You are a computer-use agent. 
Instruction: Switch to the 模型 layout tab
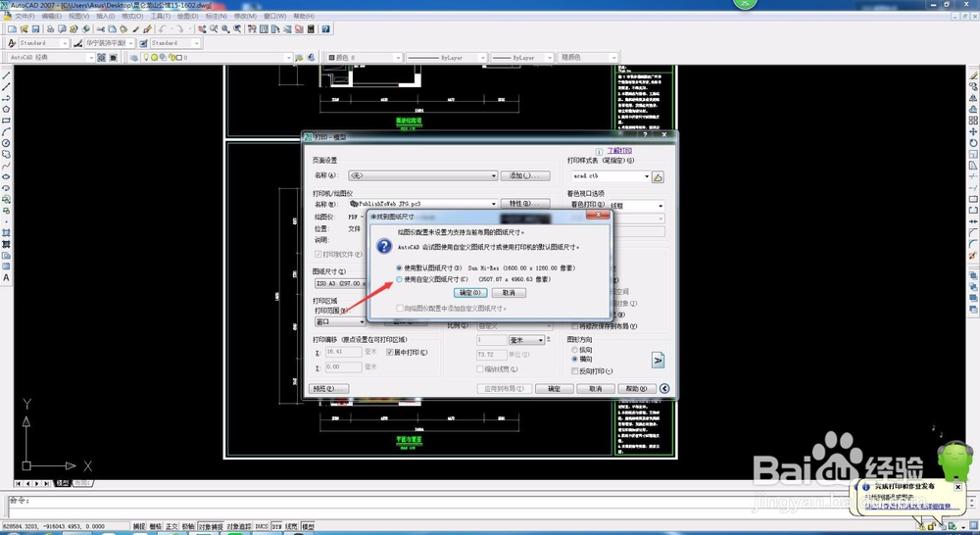[63, 483]
